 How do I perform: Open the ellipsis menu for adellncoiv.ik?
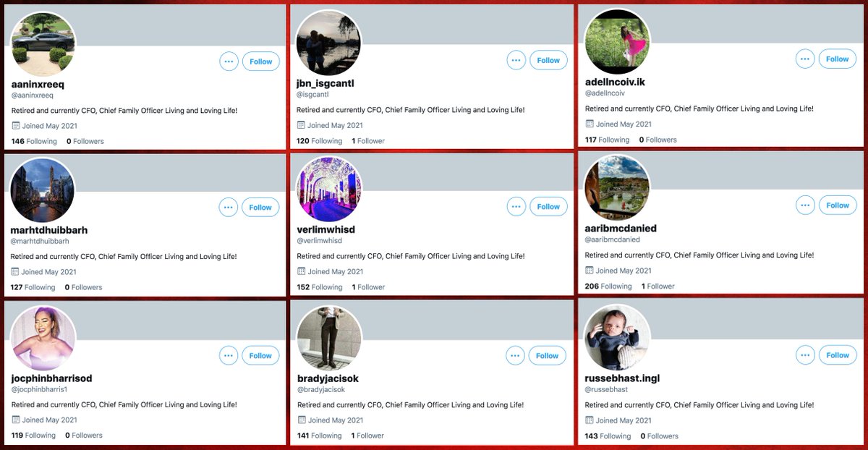[x=805, y=59]
